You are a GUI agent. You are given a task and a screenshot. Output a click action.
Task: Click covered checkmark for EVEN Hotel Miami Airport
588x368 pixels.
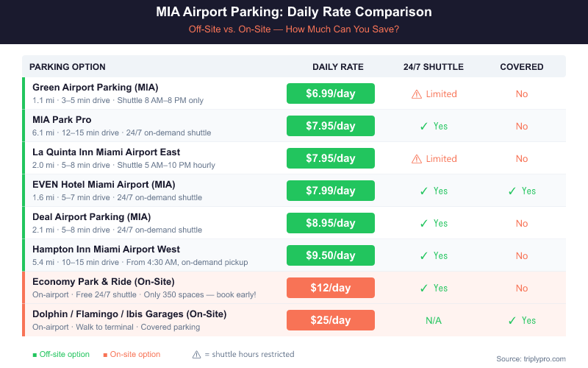click(512, 191)
